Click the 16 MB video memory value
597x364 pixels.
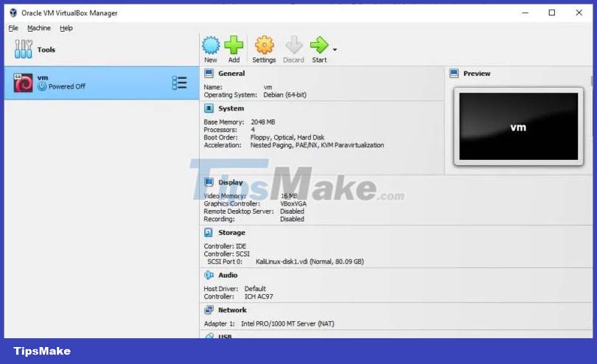pyautogui.click(x=289, y=196)
